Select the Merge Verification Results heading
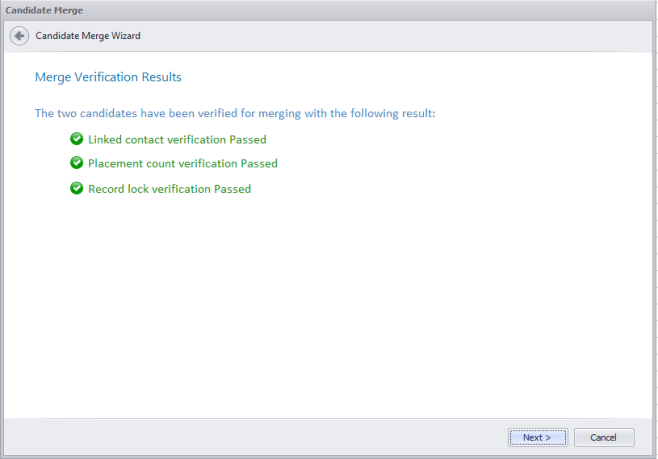The height and width of the screenshot is (459, 658). 107,77
